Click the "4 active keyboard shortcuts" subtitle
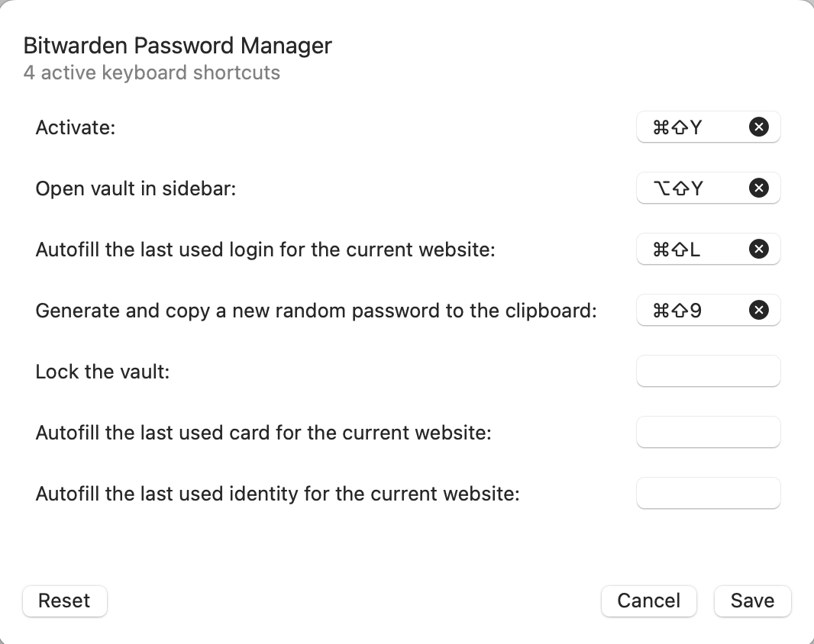 [151, 73]
